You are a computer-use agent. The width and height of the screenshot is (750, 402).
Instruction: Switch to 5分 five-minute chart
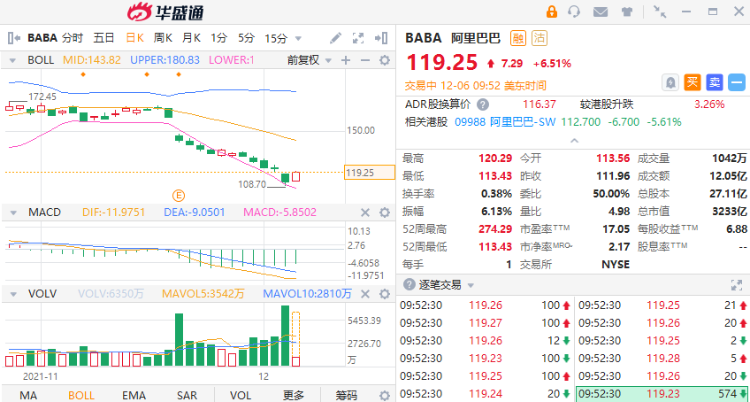pos(246,38)
